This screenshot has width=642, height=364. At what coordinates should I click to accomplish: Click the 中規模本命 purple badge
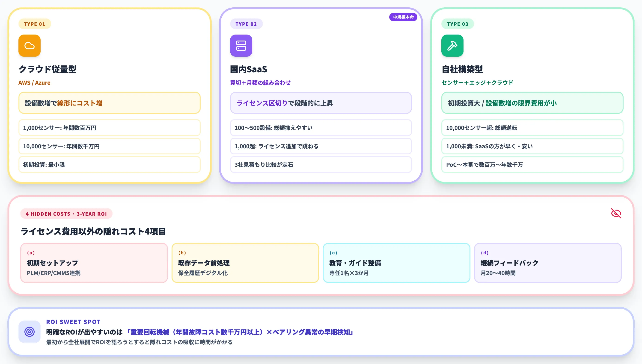pos(403,17)
